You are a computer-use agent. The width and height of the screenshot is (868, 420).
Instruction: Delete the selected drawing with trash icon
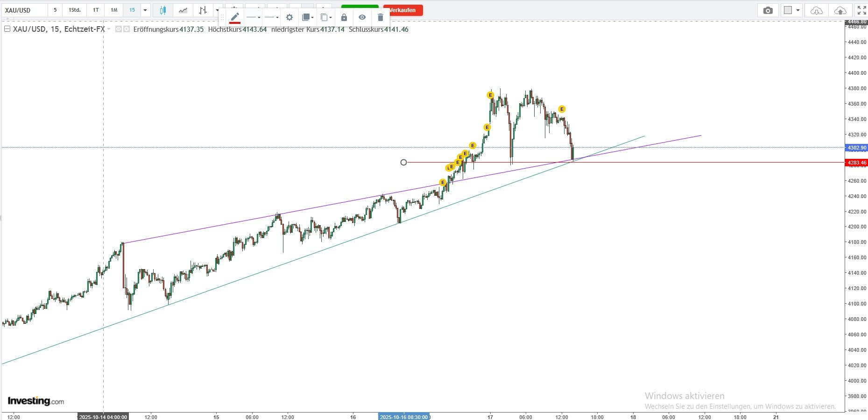380,17
